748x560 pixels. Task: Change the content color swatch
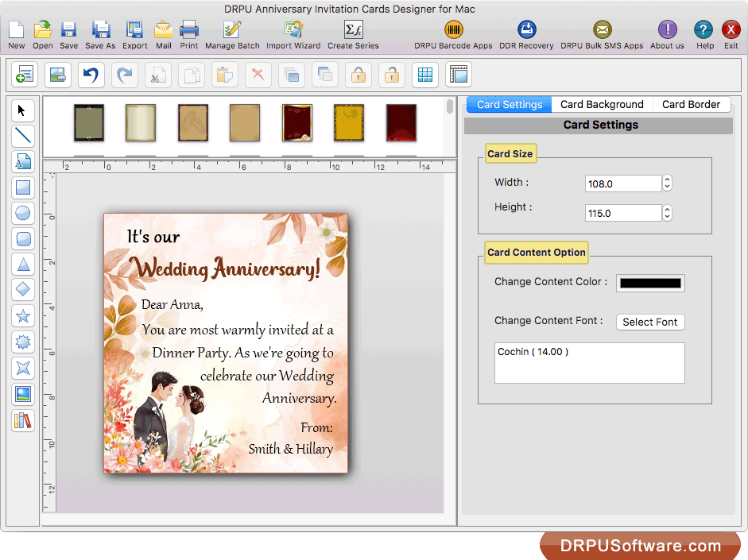click(649, 283)
